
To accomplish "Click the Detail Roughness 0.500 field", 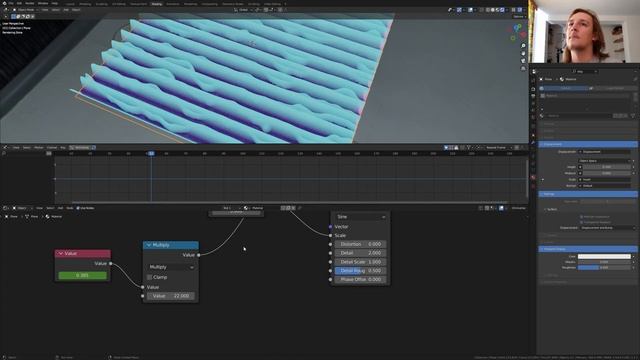I will [360, 271].
